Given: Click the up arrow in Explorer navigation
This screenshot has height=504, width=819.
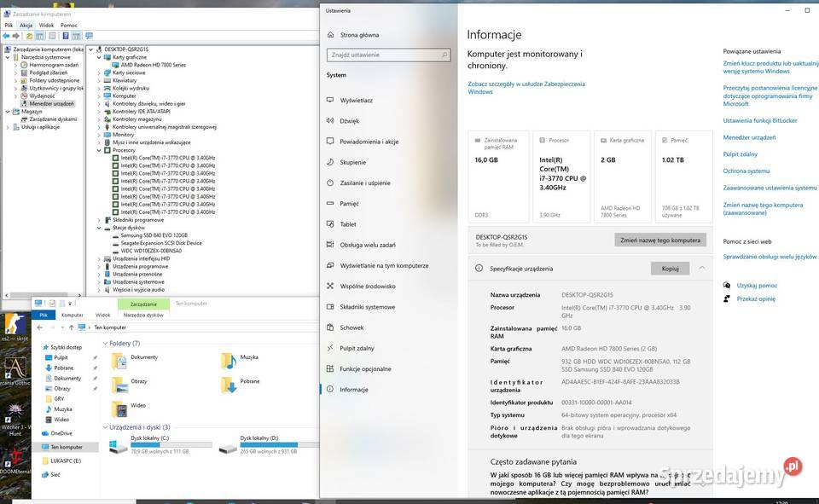Looking at the screenshot, I should (x=72, y=327).
